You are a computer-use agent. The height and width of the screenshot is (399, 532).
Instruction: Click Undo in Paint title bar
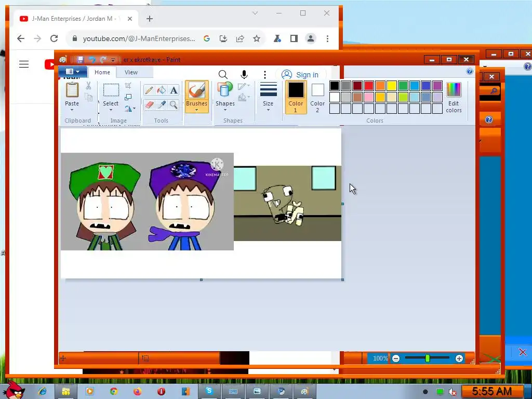[x=92, y=60]
